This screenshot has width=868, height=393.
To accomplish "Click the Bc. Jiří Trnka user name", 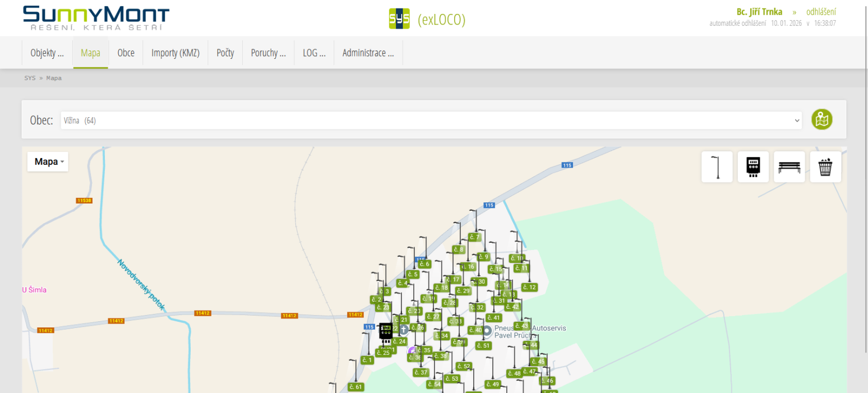I will 759,12.
